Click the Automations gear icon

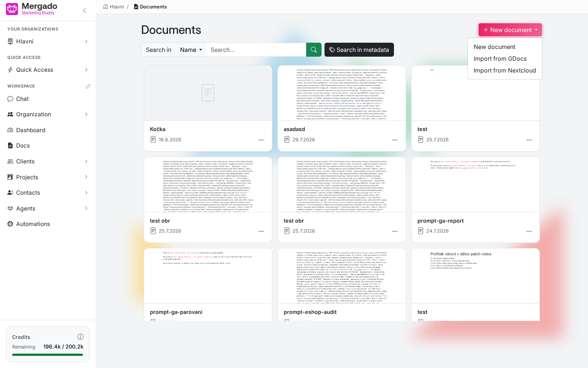pos(10,224)
